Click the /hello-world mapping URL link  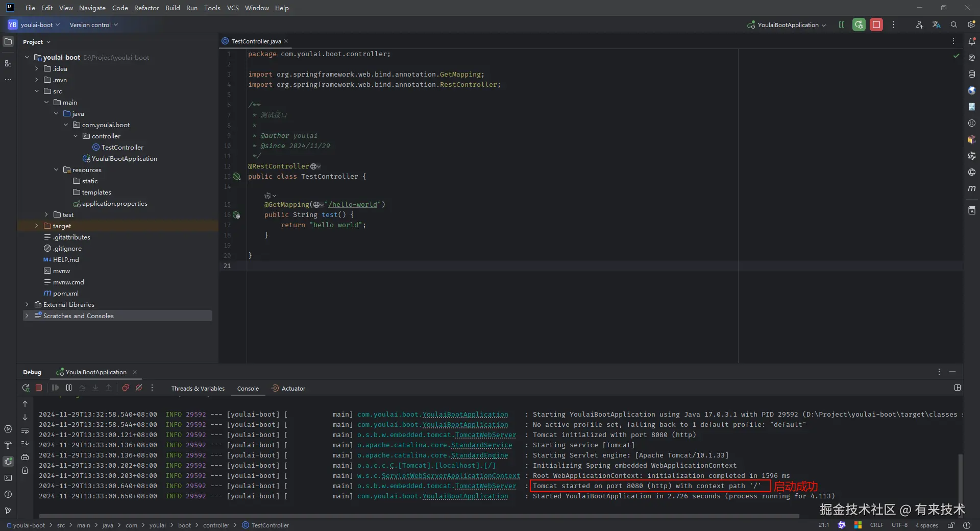click(353, 205)
